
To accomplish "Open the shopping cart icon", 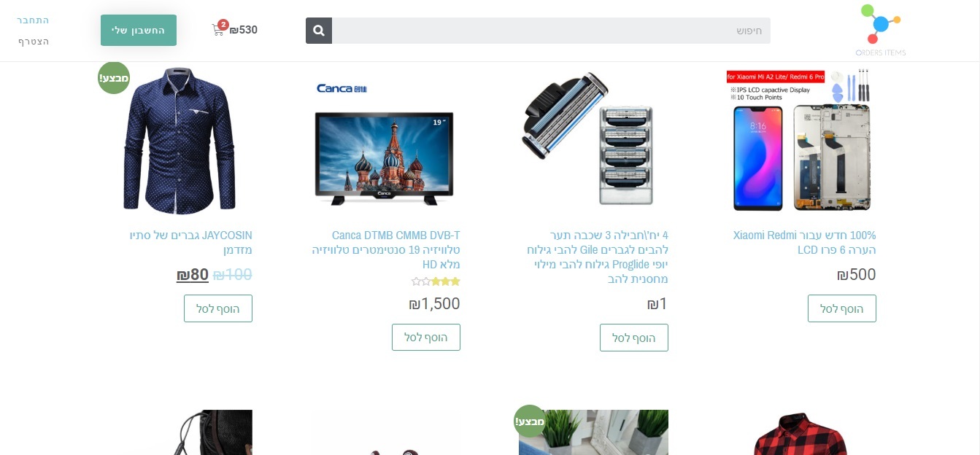I will pos(218,31).
